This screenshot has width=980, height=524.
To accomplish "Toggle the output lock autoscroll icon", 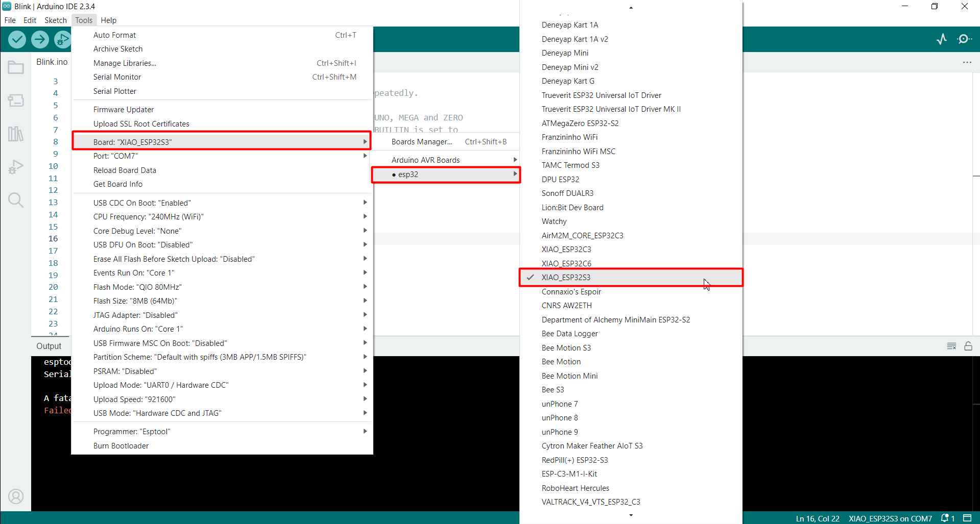I will 968,346.
